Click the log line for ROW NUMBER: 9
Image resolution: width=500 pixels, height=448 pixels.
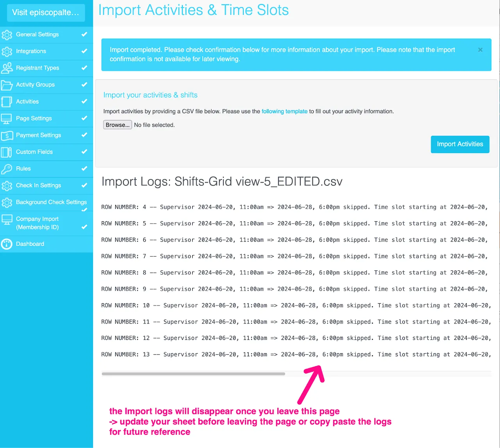coord(295,289)
